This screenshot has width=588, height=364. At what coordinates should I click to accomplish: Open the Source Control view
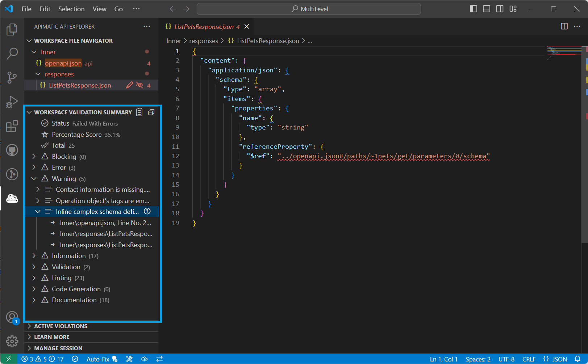click(x=12, y=77)
